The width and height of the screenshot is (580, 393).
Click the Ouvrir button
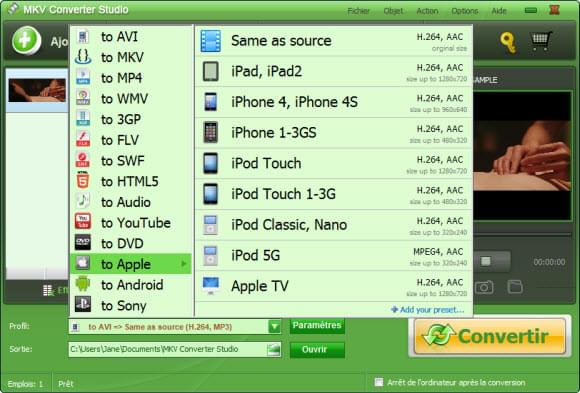pyautogui.click(x=317, y=349)
